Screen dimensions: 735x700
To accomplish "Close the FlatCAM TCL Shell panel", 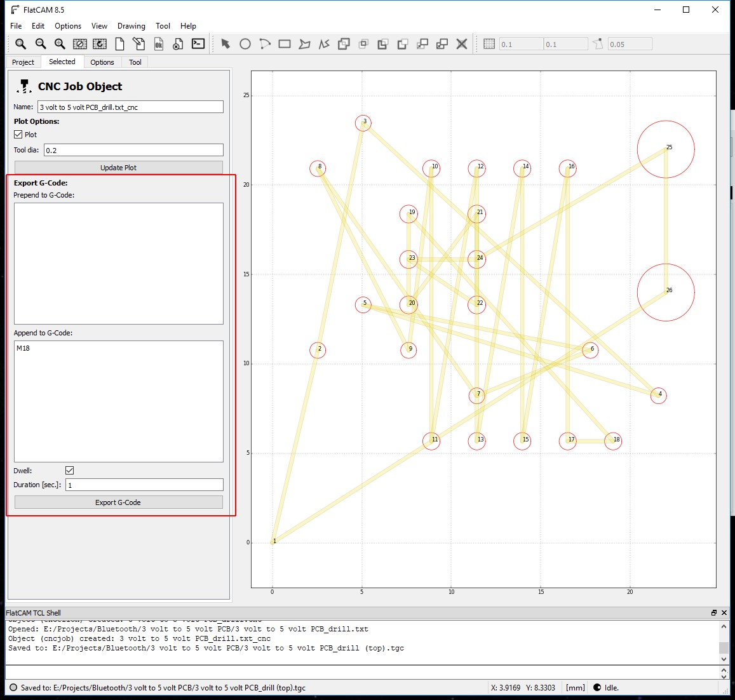I will tap(724, 613).
